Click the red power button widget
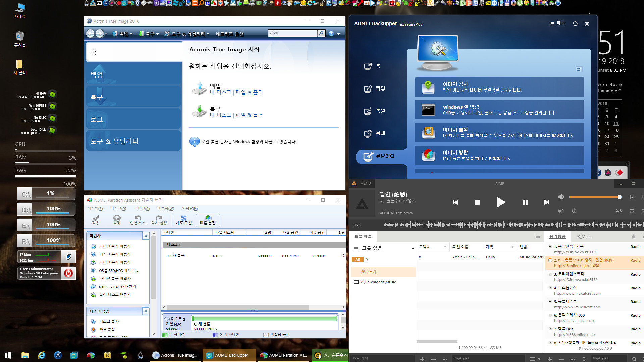The image size is (644, 362). pyautogui.click(x=68, y=273)
